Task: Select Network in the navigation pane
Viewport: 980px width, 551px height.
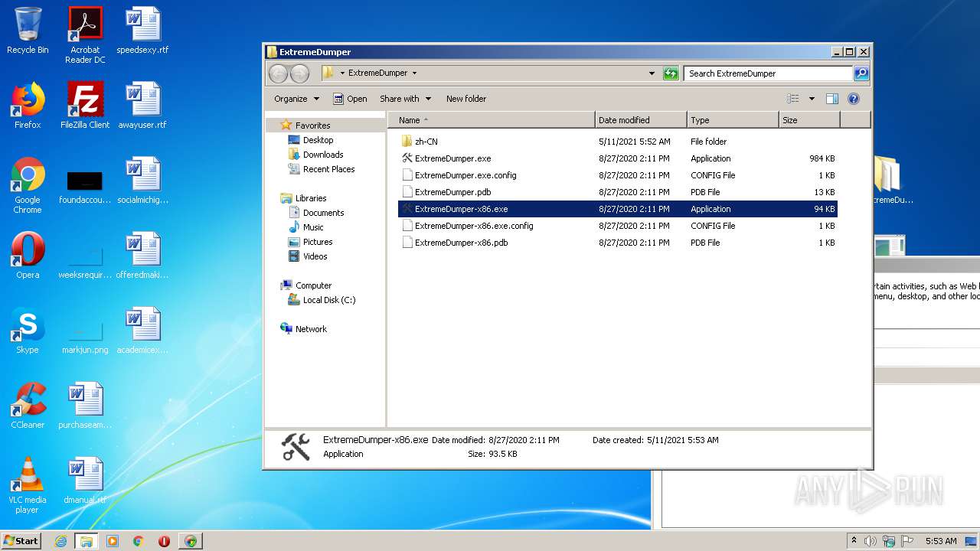Action: 303,329
